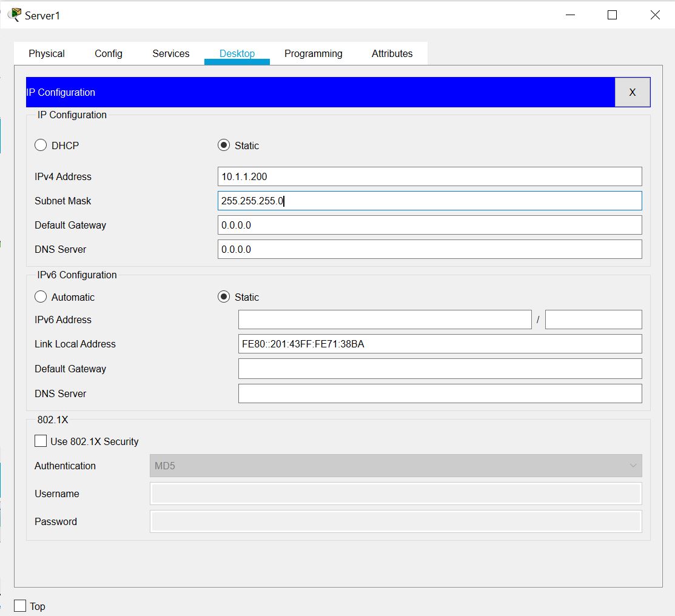Close the IP Configuration window
The height and width of the screenshot is (616, 675).
coord(632,92)
